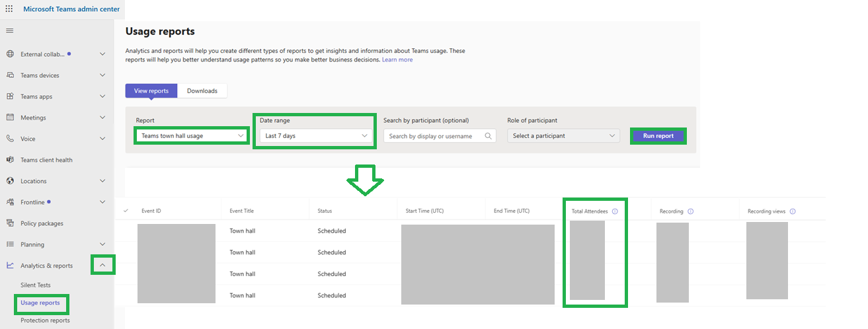Sort by Event ID column header

click(x=151, y=211)
